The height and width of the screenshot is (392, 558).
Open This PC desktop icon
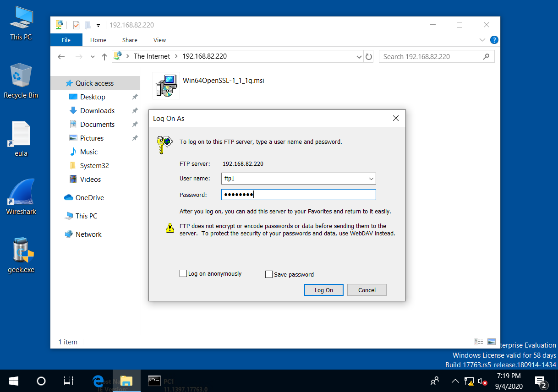coord(21,23)
